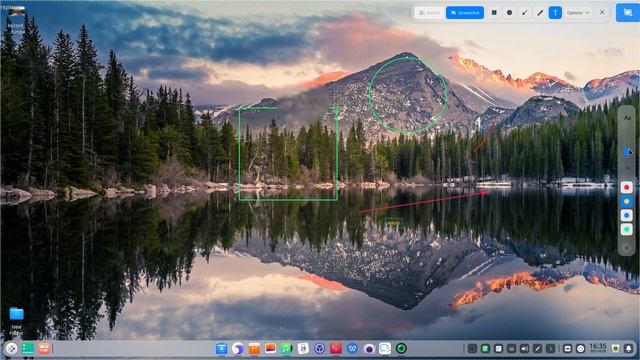Select the Record image file on desktop
This screenshot has height=360, width=640.
coord(16,20)
